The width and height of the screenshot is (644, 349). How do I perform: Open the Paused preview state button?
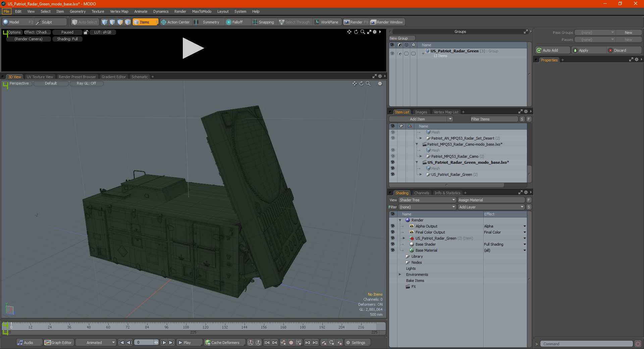67,32
